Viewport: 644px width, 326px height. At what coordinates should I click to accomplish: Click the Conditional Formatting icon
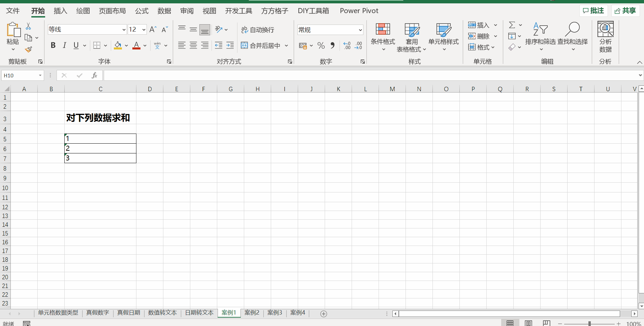coord(383,30)
